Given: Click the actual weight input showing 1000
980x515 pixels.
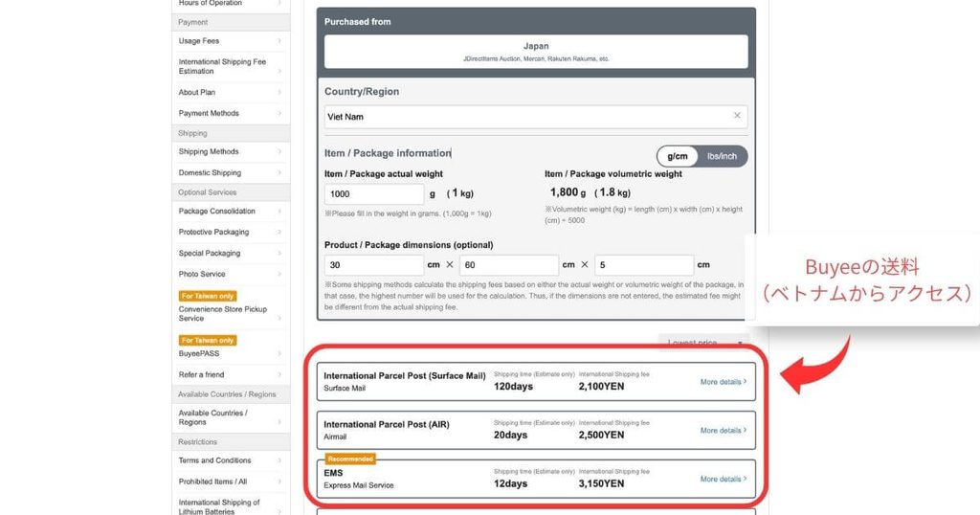Looking at the screenshot, I should tap(374, 193).
